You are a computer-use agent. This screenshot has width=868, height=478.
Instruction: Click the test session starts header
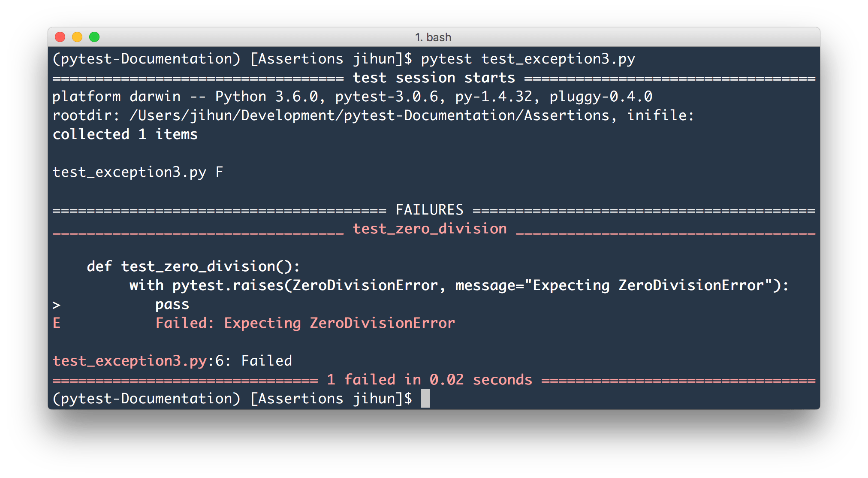pos(434,77)
